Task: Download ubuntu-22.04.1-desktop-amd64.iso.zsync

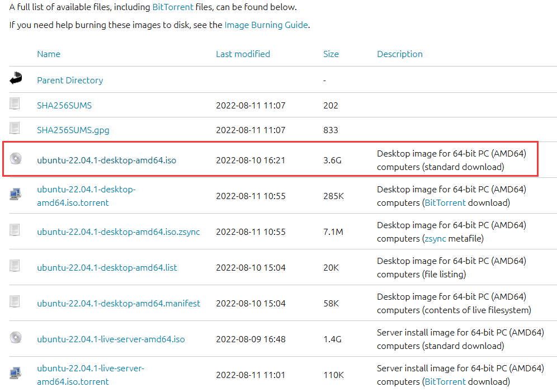Action: tap(119, 232)
